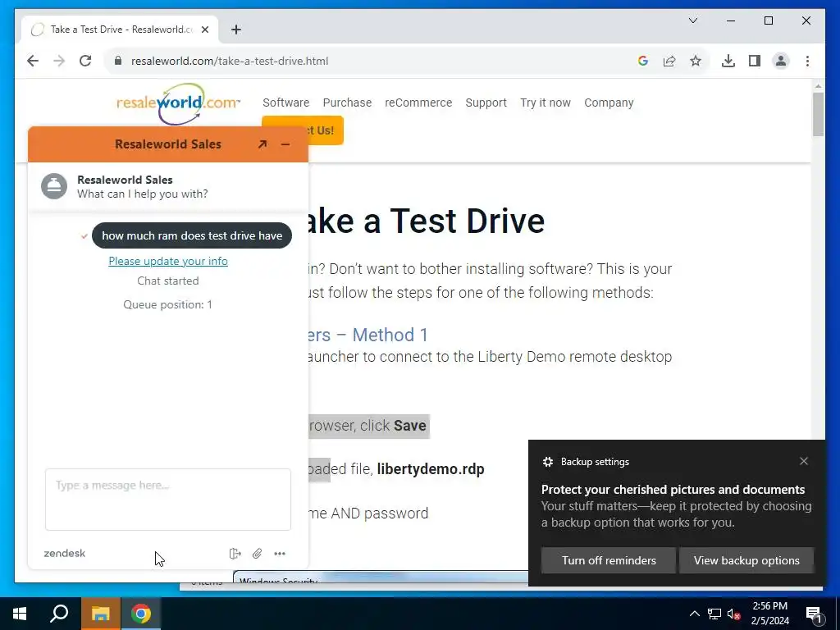The image size is (840, 630).
Task: Click the libertydemo.rdp text
Action: (431, 468)
